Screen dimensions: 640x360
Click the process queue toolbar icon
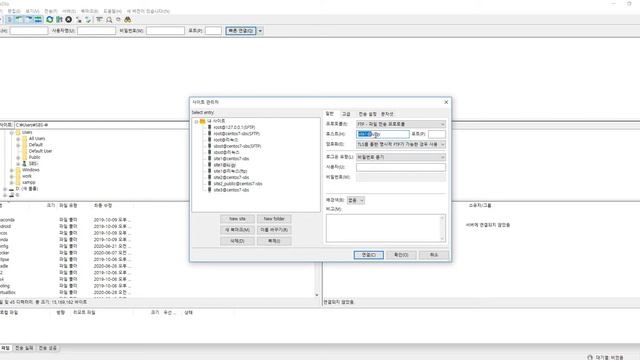59,20
